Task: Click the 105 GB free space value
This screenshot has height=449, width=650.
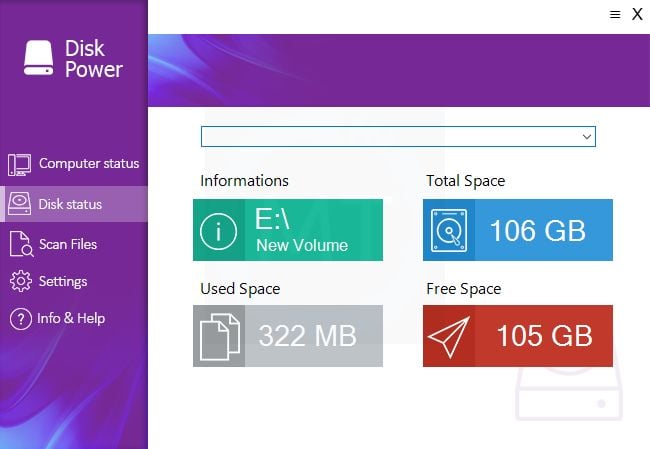Action: [x=545, y=336]
